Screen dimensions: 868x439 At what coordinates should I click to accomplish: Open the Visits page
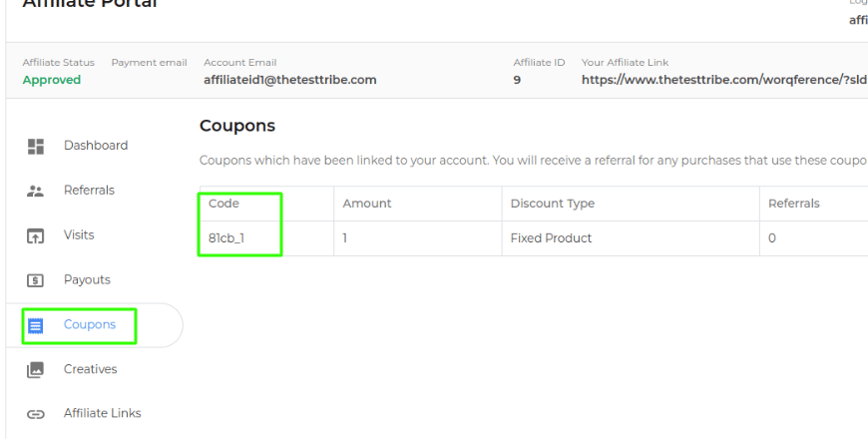click(79, 235)
